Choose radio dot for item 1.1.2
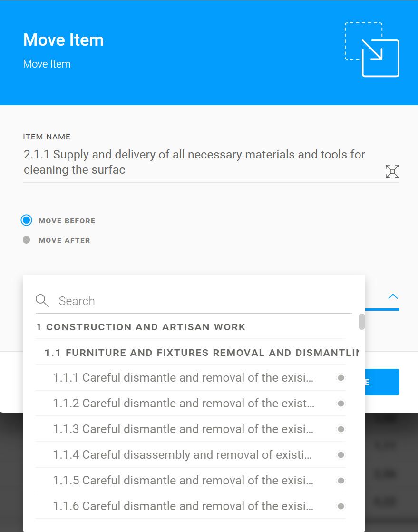The image size is (418, 532). (341, 404)
